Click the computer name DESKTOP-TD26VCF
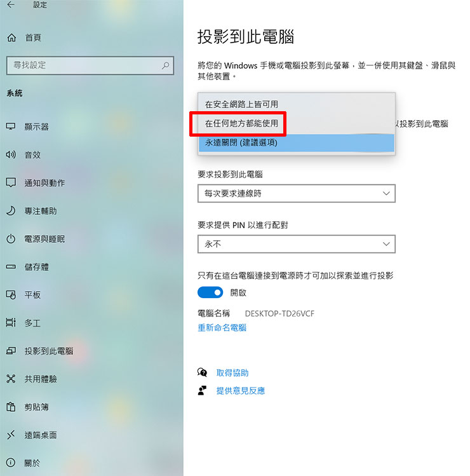 [279, 313]
